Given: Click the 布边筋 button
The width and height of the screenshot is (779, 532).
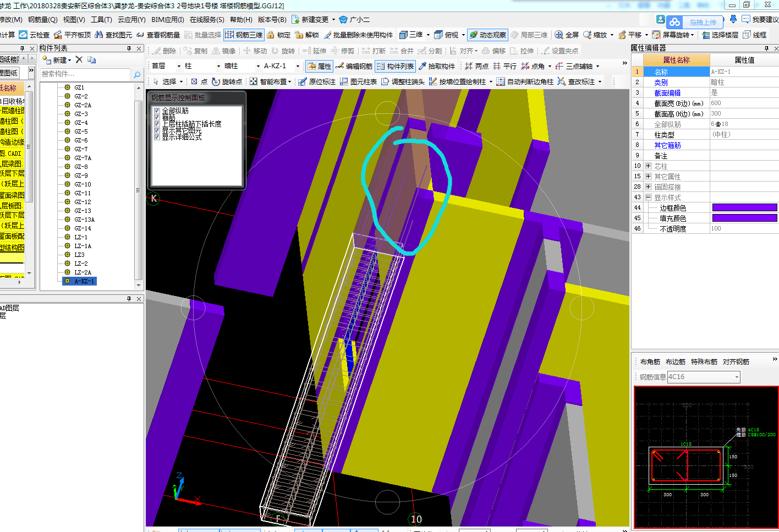Looking at the screenshot, I should click(676, 361).
